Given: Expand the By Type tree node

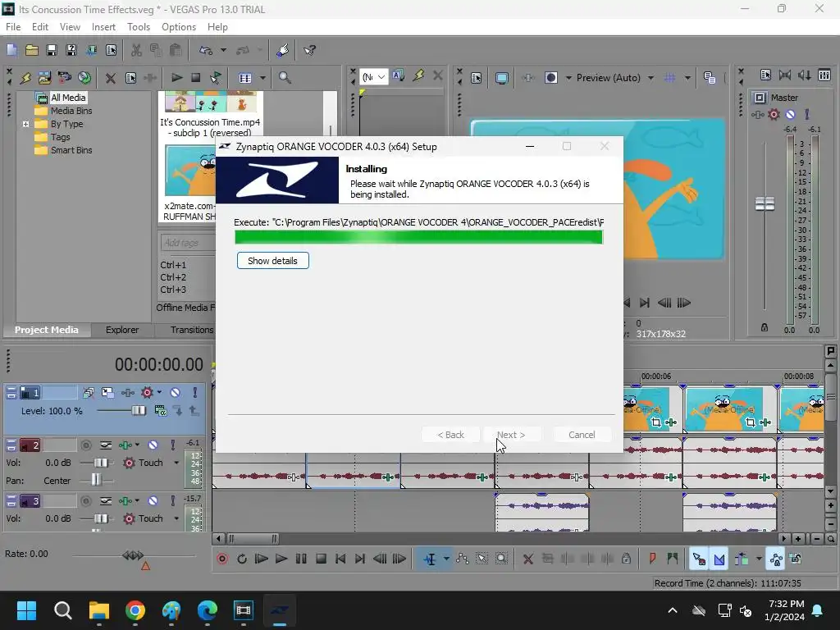Looking at the screenshot, I should click(x=25, y=124).
